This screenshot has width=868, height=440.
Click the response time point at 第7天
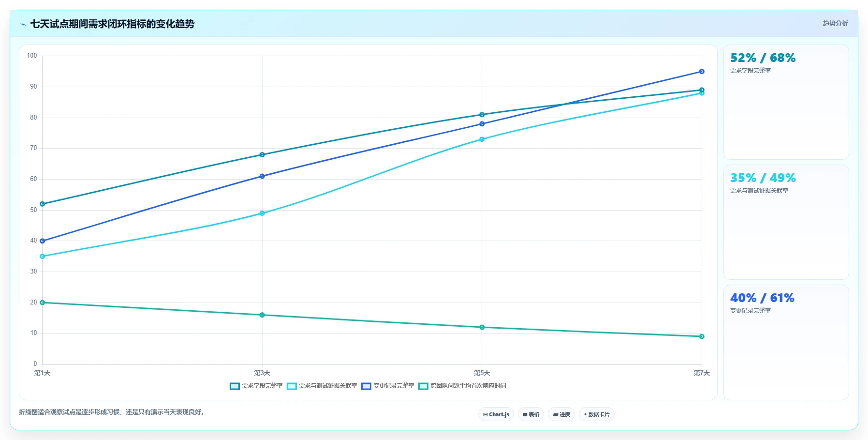click(702, 336)
